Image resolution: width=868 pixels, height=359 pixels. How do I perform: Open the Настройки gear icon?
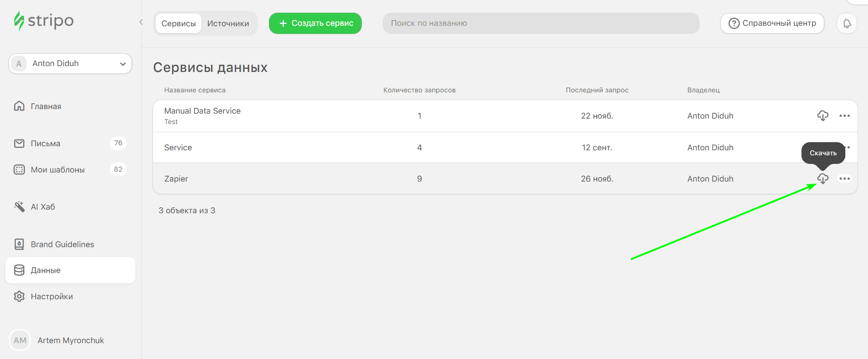19,297
